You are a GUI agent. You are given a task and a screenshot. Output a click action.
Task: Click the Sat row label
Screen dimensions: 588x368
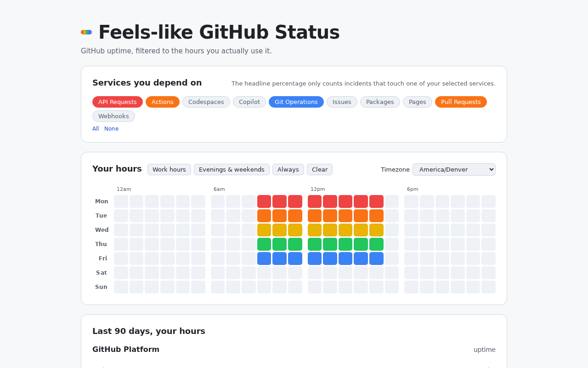102,273
